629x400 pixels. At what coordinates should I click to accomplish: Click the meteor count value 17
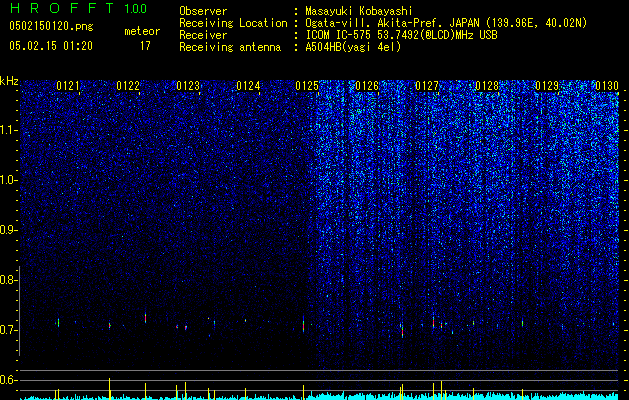(145, 46)
